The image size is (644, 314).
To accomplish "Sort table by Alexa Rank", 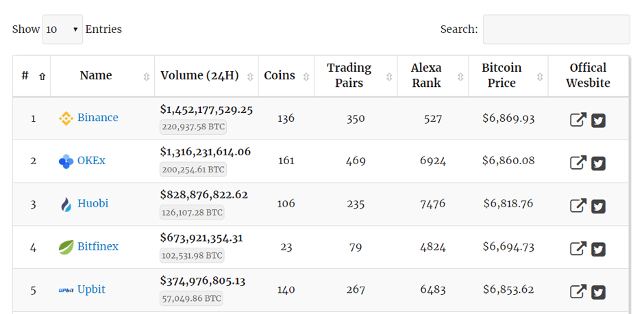I will 460,77.
